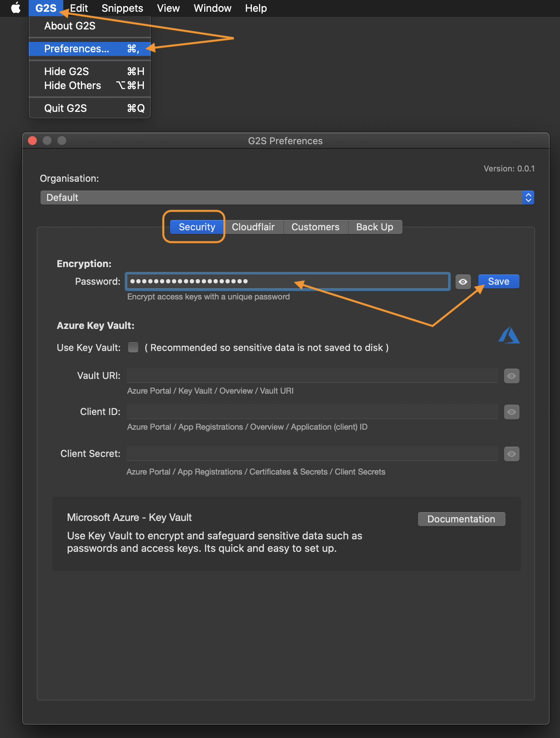Open the Snippets menu
The height and width of the screenshot is (738, 560).
(x=122, y=8)
